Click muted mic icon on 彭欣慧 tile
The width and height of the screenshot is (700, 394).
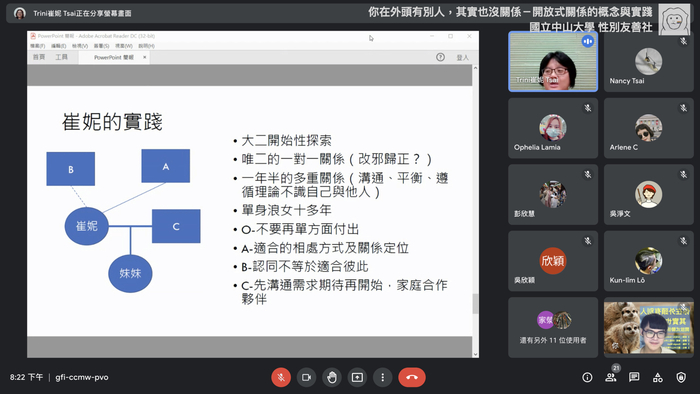(x=588, y=174)
